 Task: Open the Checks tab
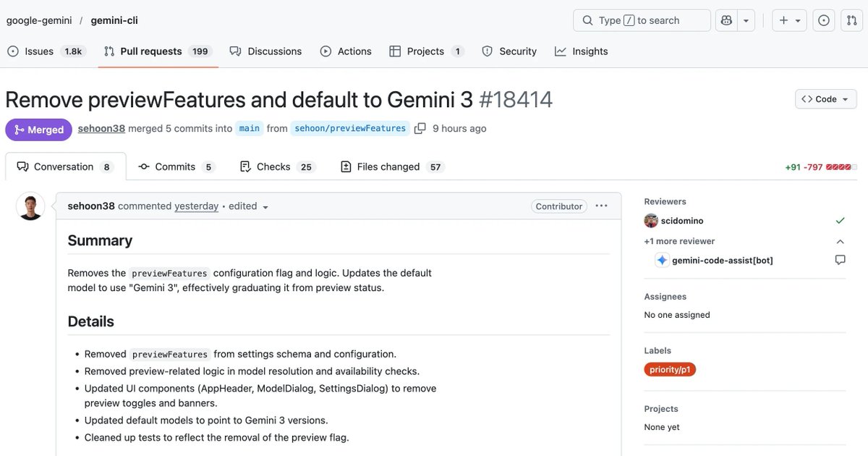pos(276,166)
